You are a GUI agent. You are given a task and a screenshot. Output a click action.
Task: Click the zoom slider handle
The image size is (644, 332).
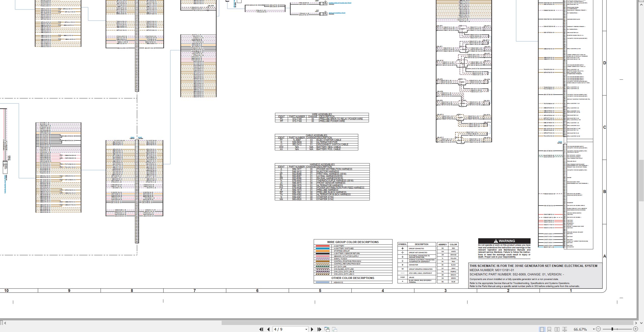(612, 329)
